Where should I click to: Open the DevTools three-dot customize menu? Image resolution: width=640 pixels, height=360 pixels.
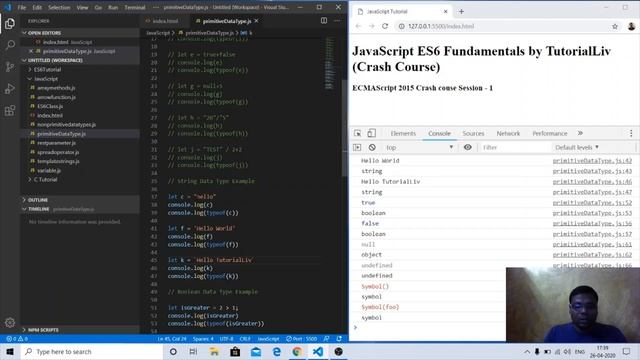(x=631, y=133)
